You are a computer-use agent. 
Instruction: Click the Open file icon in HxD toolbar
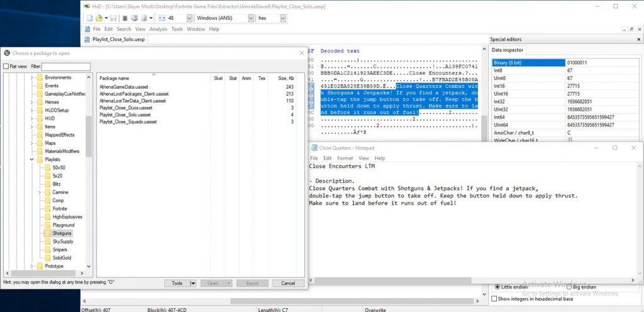tap(100, 18)
